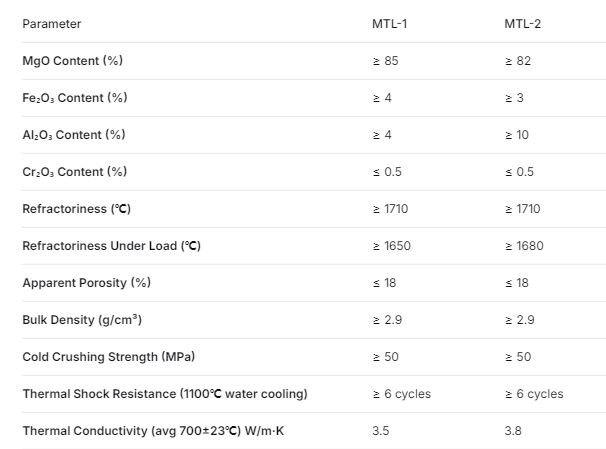The image size is (606, 449).
Task: Click the MTL-2 value ≥ 1680
Action: click(x=524, y=246)
